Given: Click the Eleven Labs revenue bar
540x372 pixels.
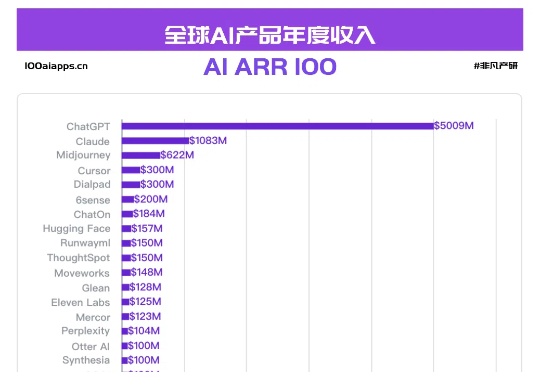Looking at the screenshot, I should click(x=126, y=302).
